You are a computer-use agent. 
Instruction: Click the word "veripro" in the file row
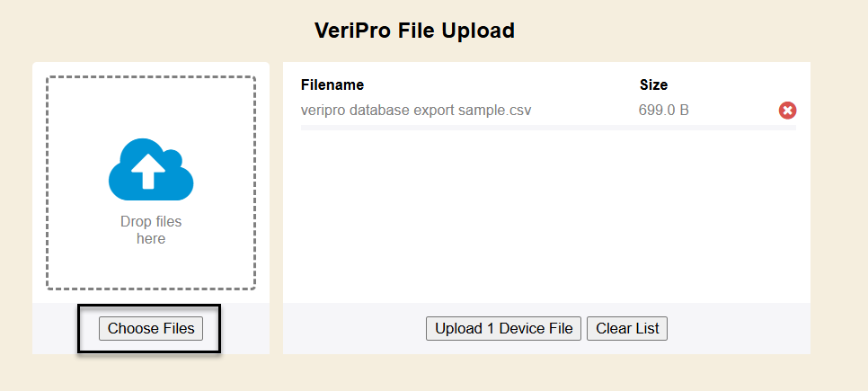point(323,111)
